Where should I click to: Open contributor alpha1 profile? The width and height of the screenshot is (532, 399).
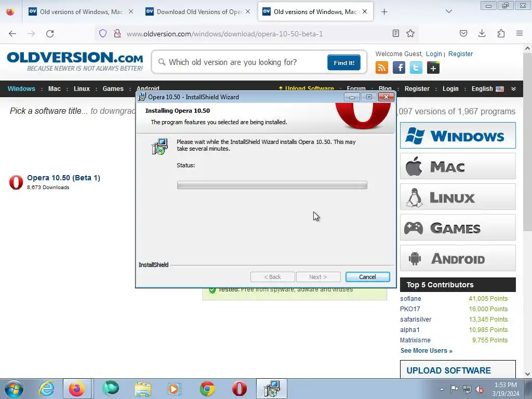click(409, 330)
